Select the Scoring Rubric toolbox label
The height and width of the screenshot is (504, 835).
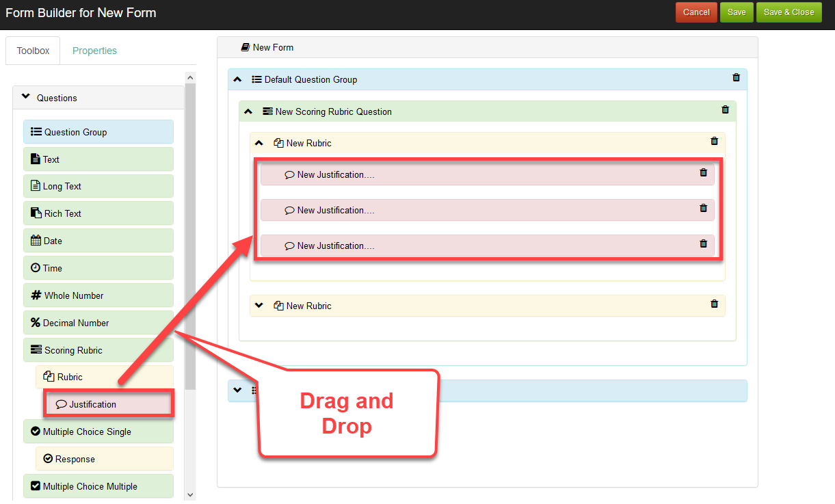pyautogui.click(x=73, y=350)
